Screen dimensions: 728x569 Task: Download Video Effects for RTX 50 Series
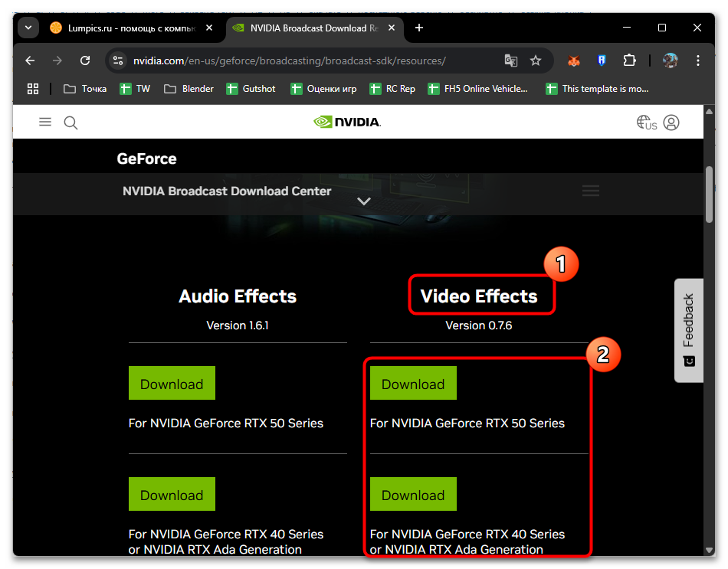point(413,383)
